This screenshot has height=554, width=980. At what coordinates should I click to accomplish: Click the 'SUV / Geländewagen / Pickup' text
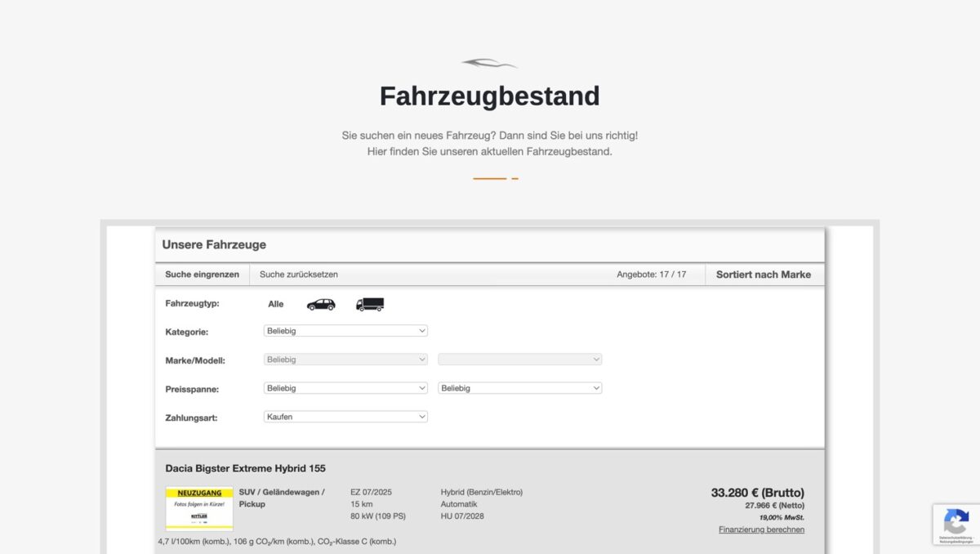click(282, 498)
